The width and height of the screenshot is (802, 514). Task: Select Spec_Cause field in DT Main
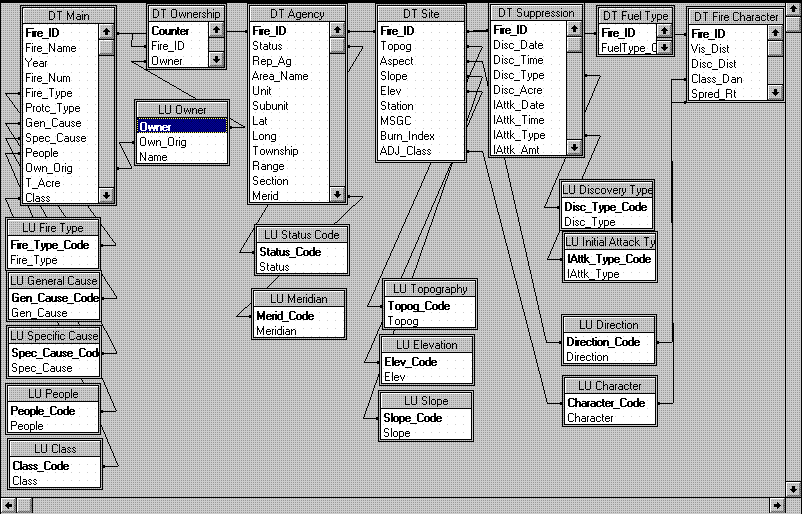[x=56, y=138]
